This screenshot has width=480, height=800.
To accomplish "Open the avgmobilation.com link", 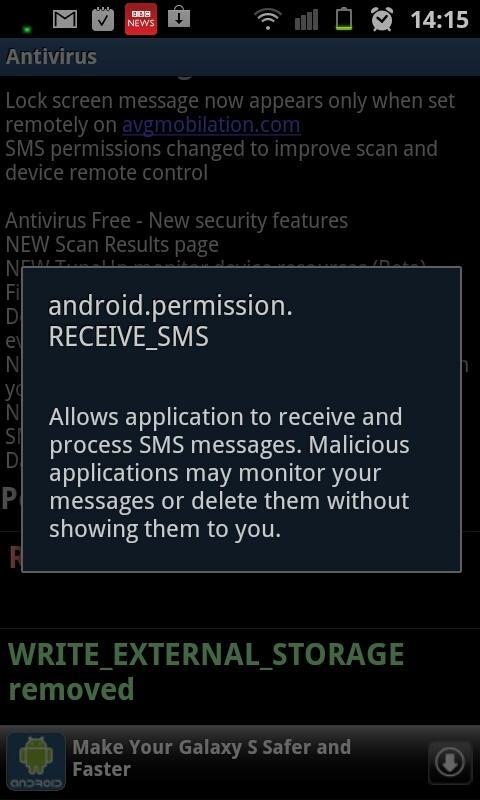I will [x=211, y=125].
